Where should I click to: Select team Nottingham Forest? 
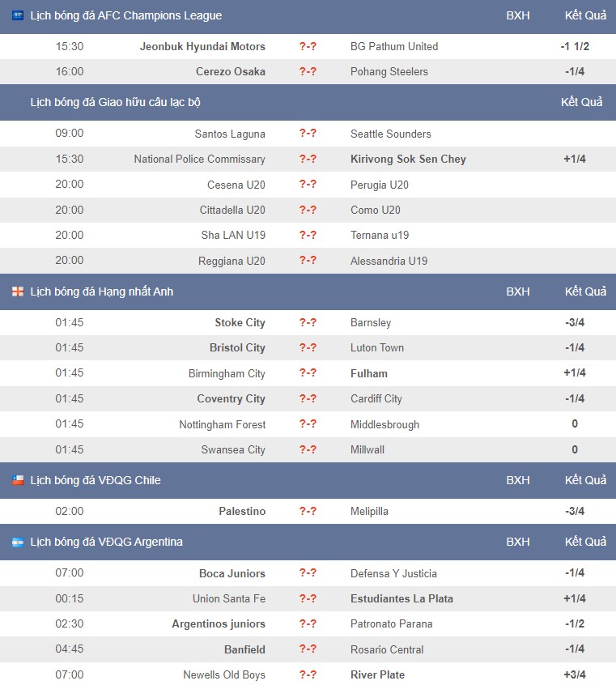pyautogui.click(x=222, y=424)
